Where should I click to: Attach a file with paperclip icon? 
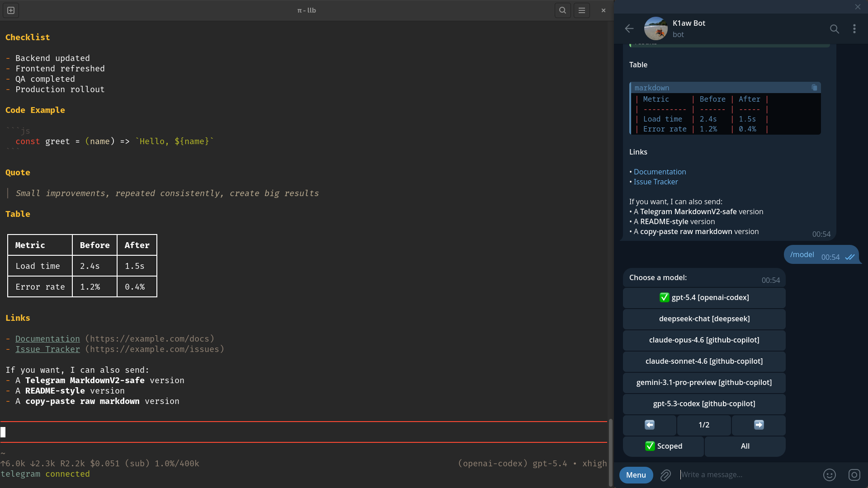click(x=665, y=475)
